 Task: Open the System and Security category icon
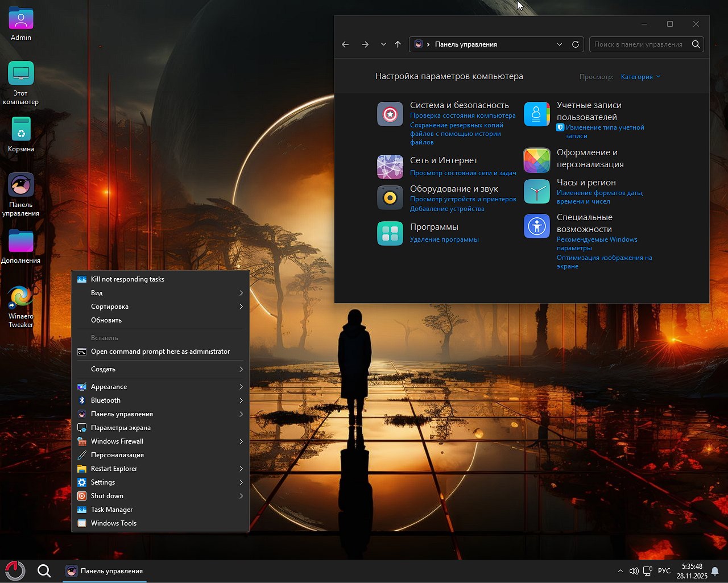pyautogui.click(x=390, y=114)
